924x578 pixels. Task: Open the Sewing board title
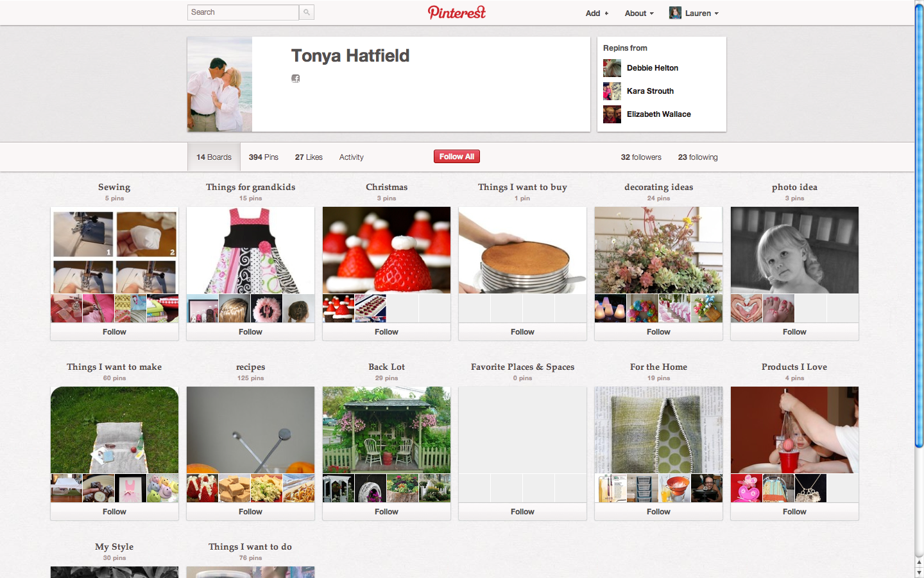click(114, 187)
